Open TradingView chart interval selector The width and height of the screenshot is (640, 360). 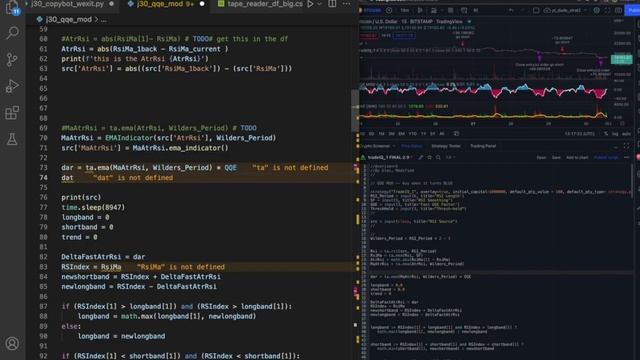pyautogui.click(x=404, y=10)
